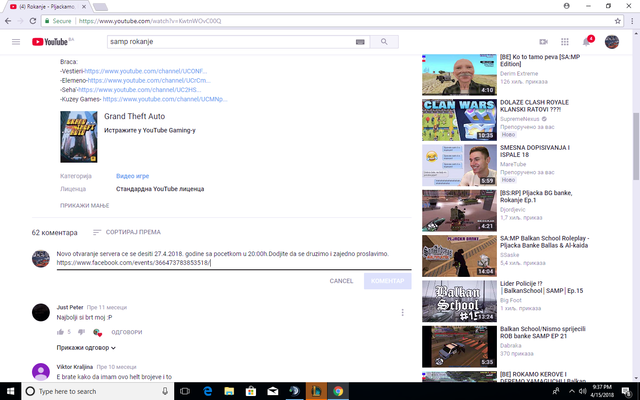640x400 pixels.
Task: Bookmark page with star icon
Action: (618, 21)
